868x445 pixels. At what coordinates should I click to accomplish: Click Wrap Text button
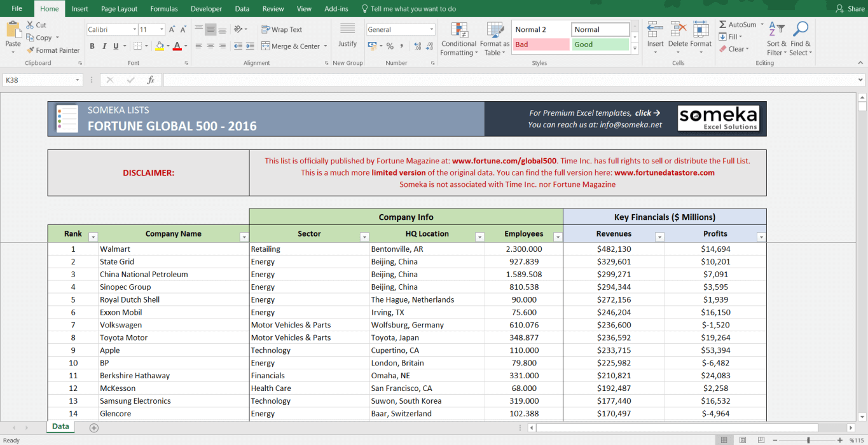tap(282, 29)
